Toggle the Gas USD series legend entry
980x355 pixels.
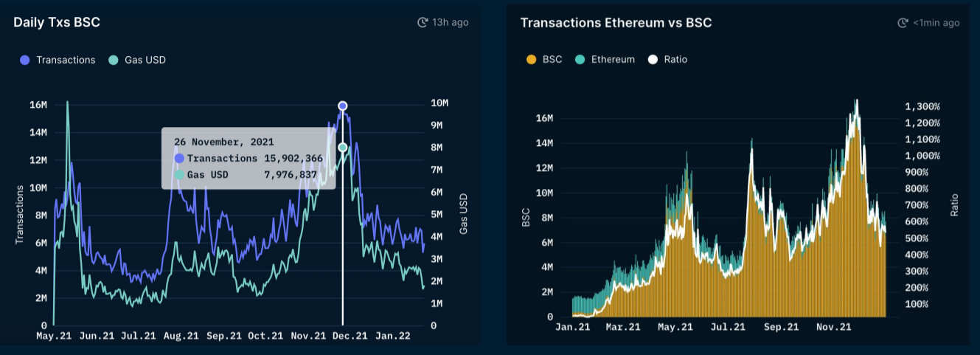pos(137,60)
